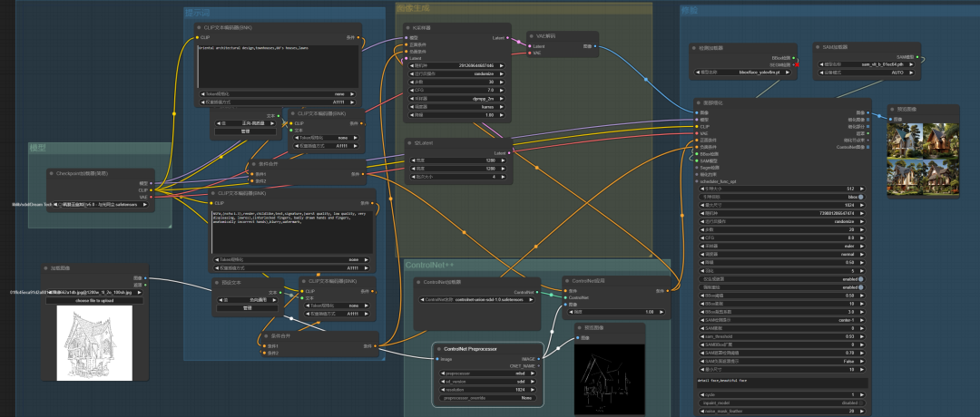Select the 图像生成 group title
This screenshot has height=417, width=980.
(413, 8)
